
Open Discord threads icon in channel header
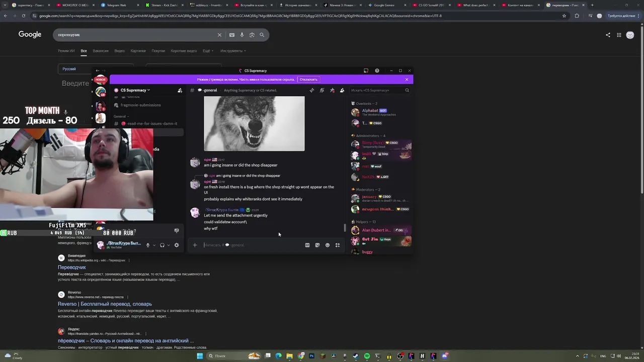point(312,90)
